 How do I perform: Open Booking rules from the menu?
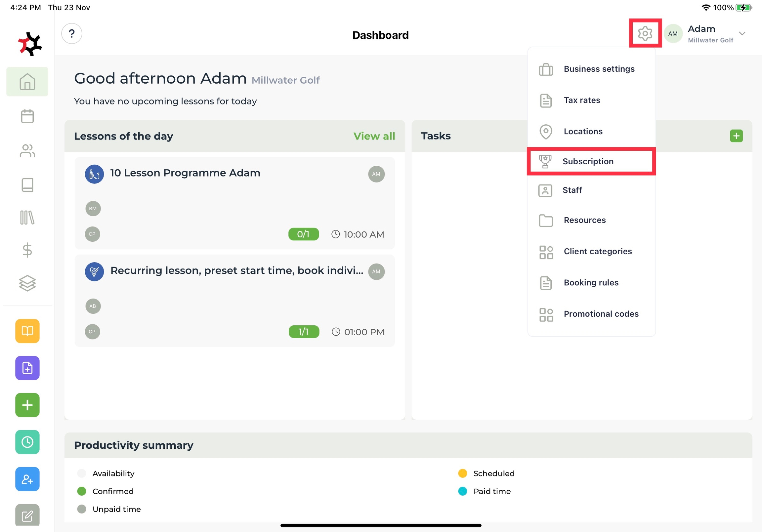(x=591, y=282)
